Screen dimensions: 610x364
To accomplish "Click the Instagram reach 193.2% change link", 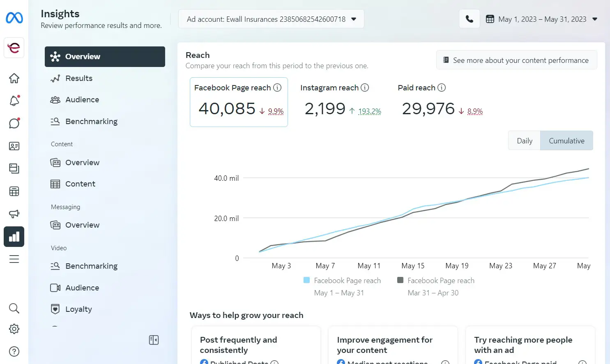I will click(x=369, y=111).
